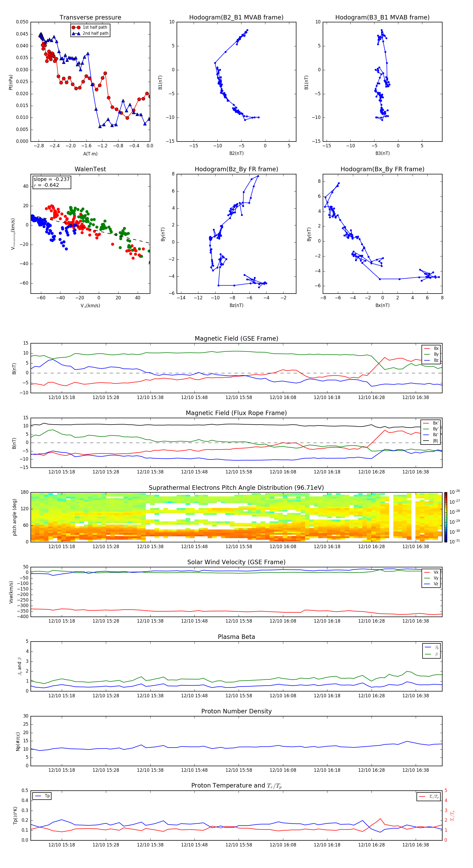
Task: Click 'Solar Wind Velocity (GSE Frame)' title
Action: pyautogui.click(x=236, y=562)
